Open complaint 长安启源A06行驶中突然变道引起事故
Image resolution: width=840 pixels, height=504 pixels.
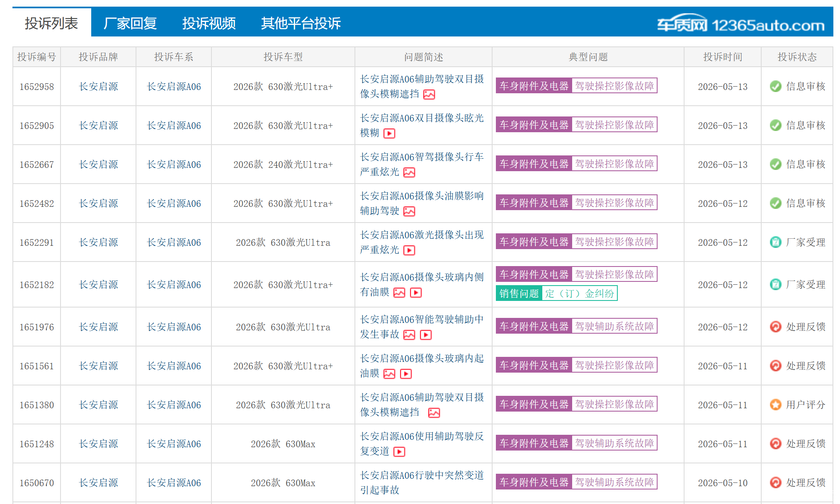point(422,482)
